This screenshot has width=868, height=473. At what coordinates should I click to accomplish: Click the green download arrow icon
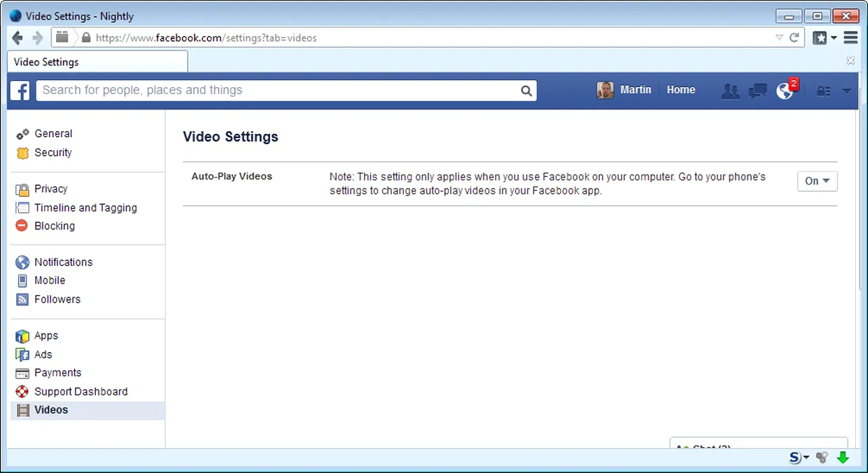pos(842,458)
